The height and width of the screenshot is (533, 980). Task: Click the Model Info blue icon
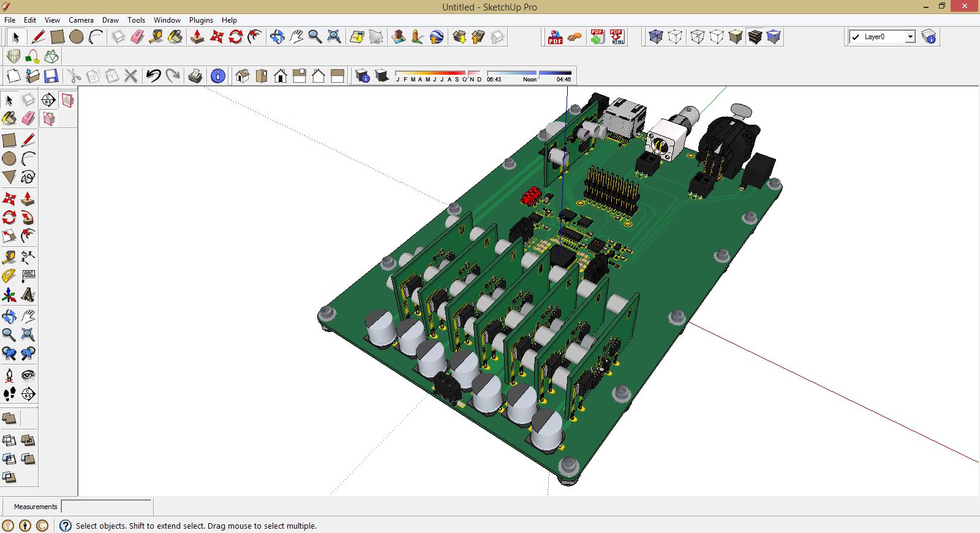tap(218, 76)
